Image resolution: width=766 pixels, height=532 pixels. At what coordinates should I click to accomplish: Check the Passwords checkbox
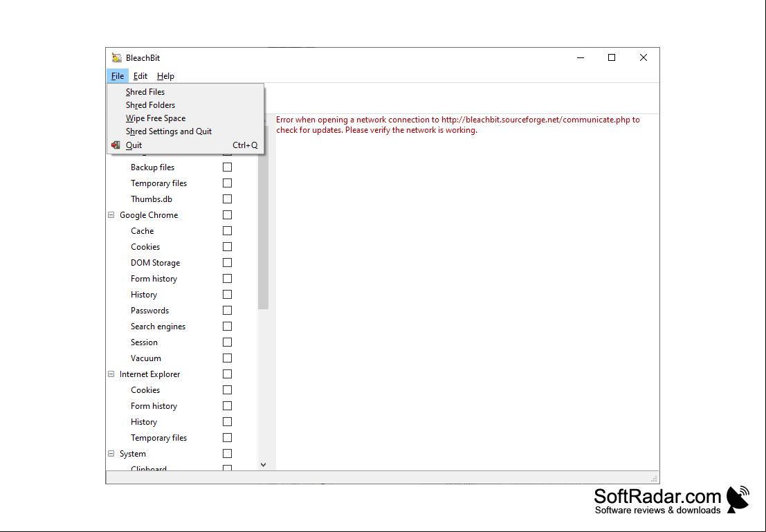pyautogui.click(x=227, y=310)
